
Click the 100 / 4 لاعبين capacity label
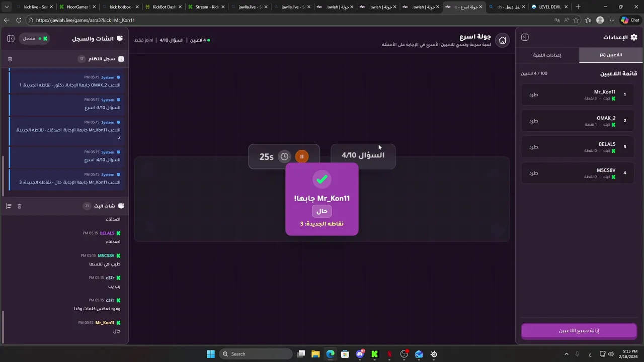[x=534, y=73]
